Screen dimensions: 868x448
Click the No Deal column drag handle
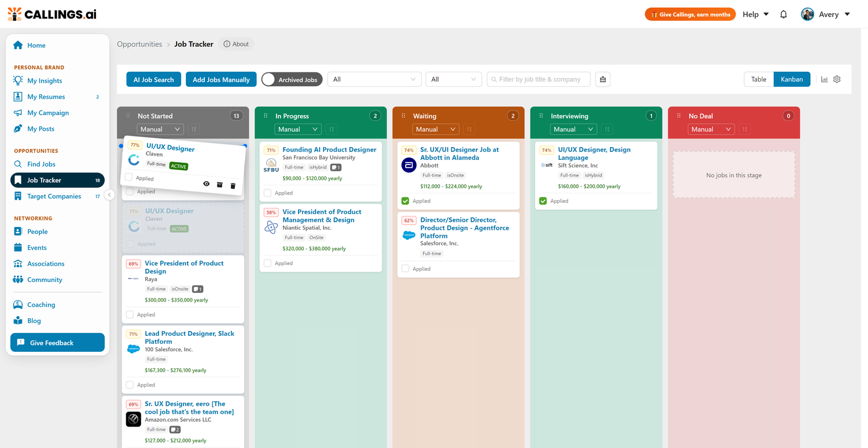[679, 116]
